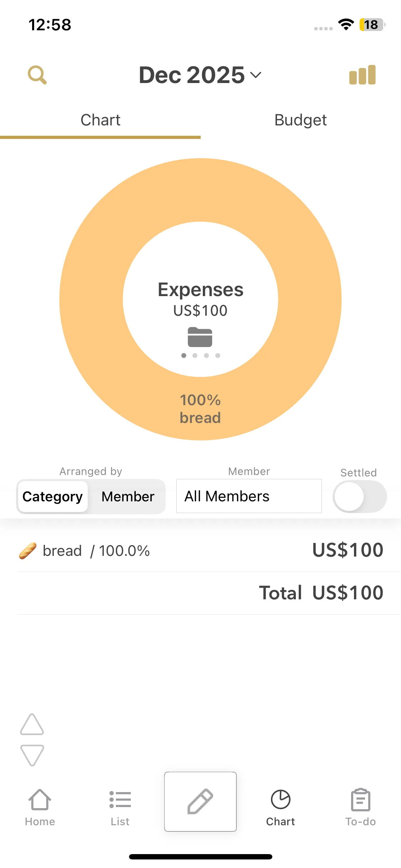This screenshot has width=401, height=868.
Task: Open the pencil add-entry button
Action: coord(200,801)
